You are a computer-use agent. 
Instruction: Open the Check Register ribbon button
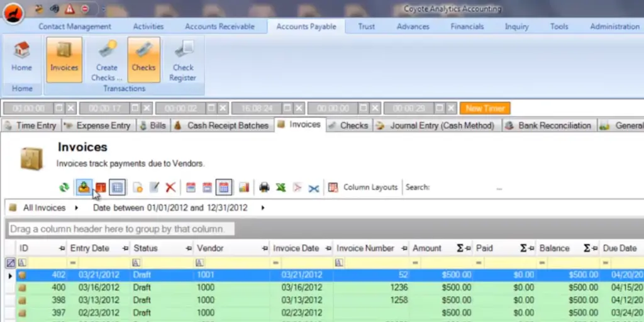pos(184,59)
